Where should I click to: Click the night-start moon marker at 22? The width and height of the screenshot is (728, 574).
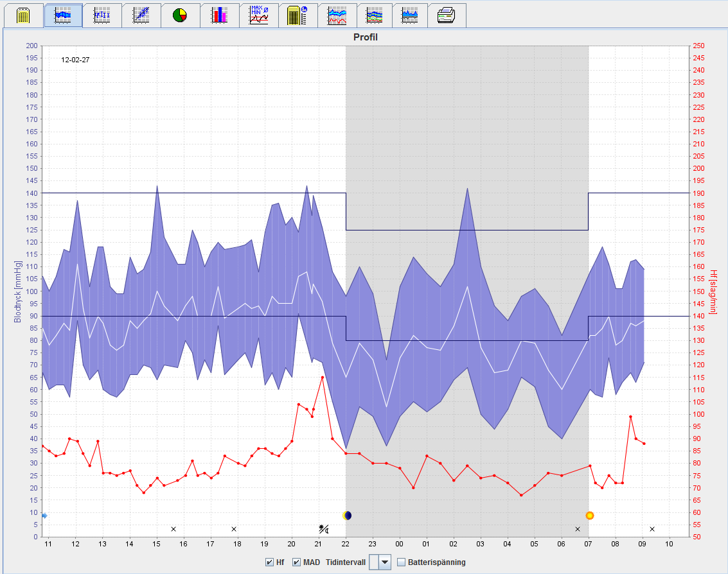(x=347, y=516)
